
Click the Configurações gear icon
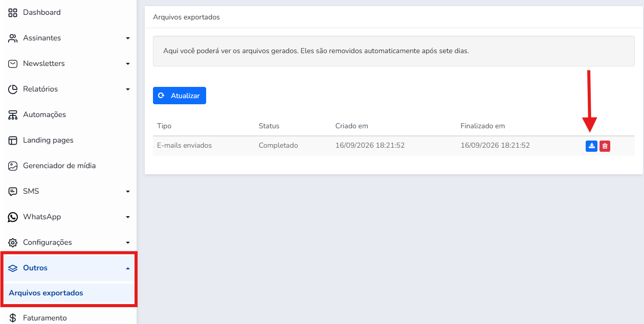[x=13, y=242]
